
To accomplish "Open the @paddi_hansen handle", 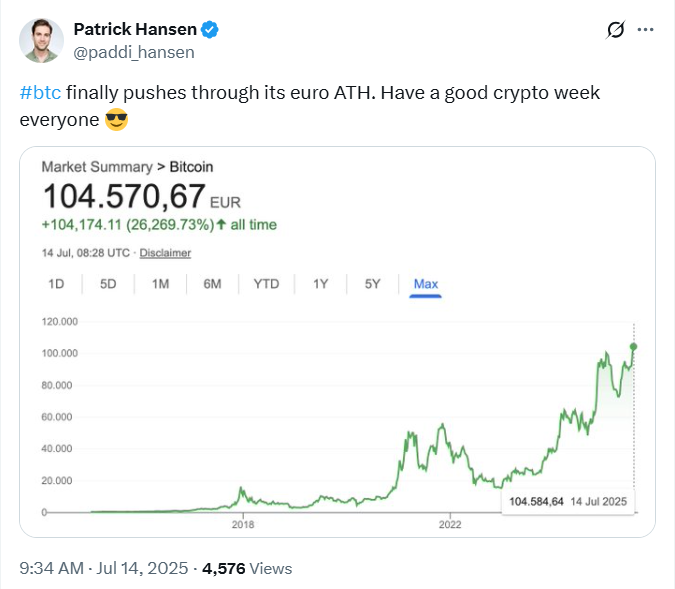I will [134, 53].
